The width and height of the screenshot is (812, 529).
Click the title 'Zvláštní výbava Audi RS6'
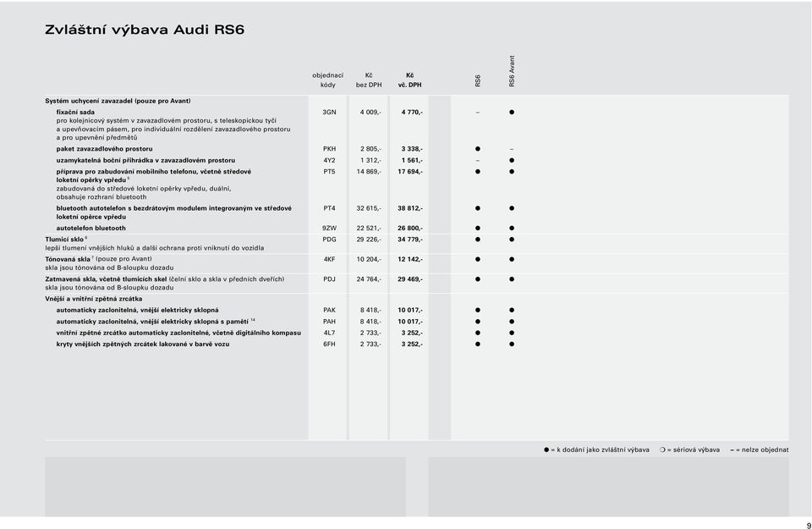point(145,30)
